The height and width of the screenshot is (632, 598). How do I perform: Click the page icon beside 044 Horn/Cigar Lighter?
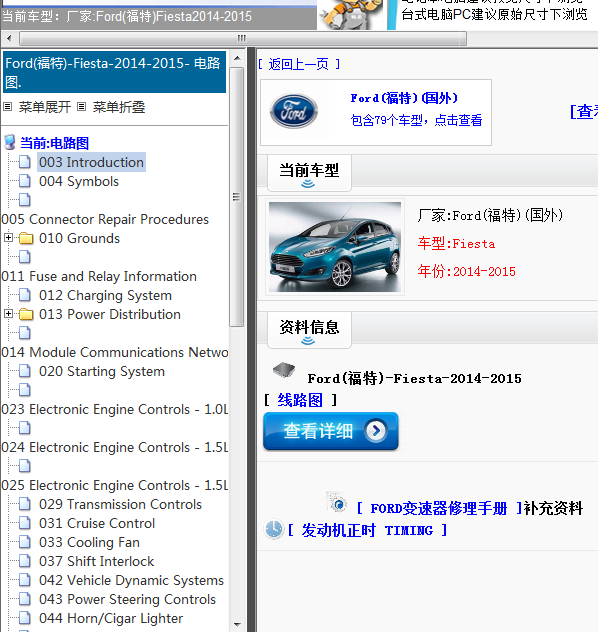pos(25,617)
